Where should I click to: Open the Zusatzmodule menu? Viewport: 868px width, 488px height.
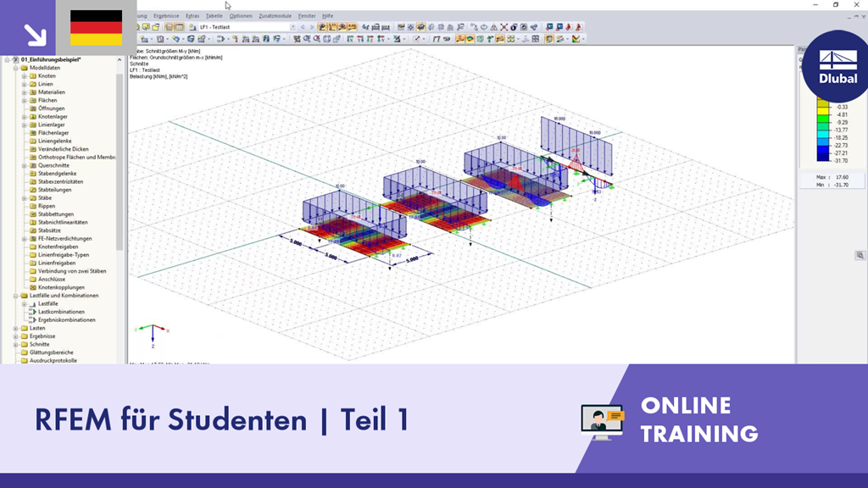tap(275, 16)
